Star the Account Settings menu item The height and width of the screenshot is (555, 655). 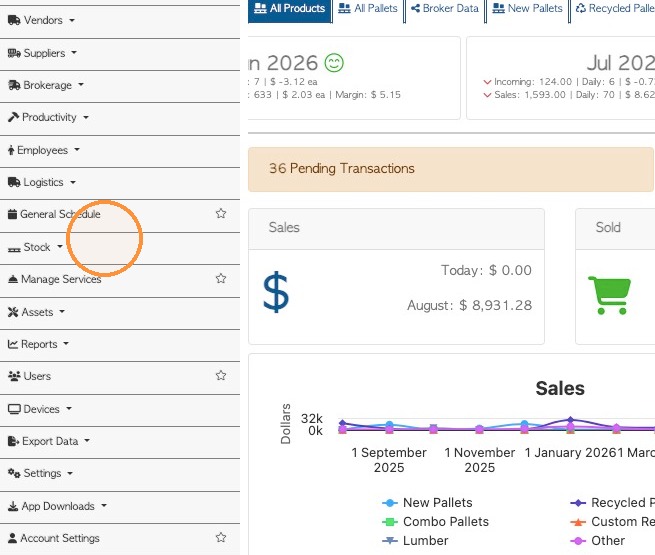(221, 537)
